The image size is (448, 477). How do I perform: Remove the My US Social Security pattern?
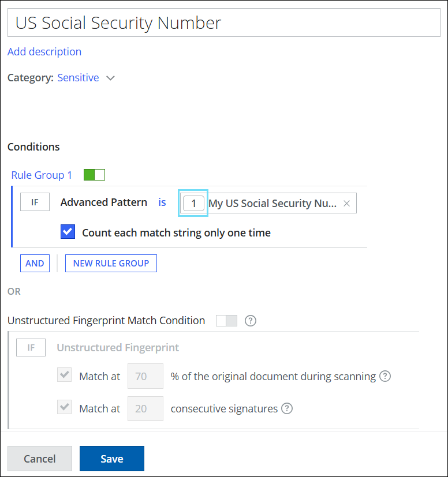[346, 203]
